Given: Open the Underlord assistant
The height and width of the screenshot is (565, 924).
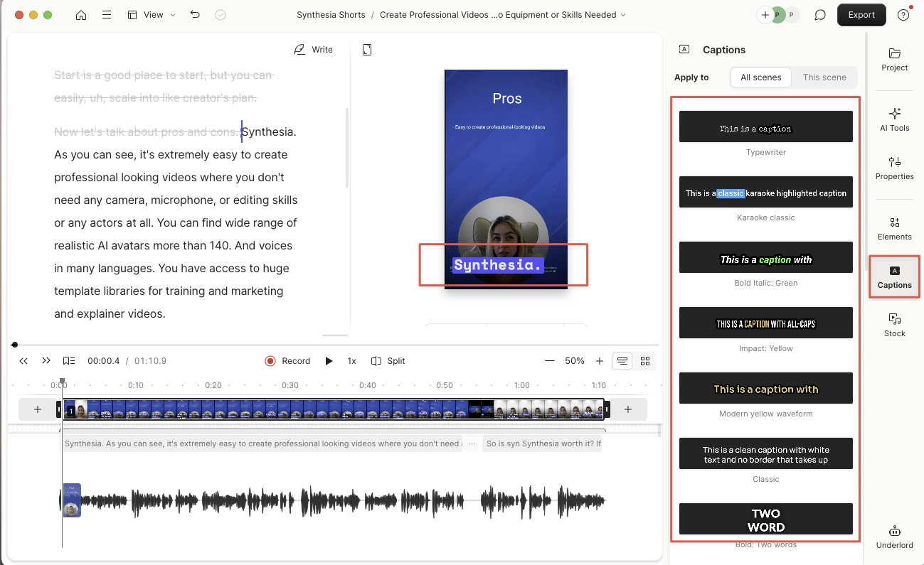Looking at the screenshot, I should (x=895, y=537).
